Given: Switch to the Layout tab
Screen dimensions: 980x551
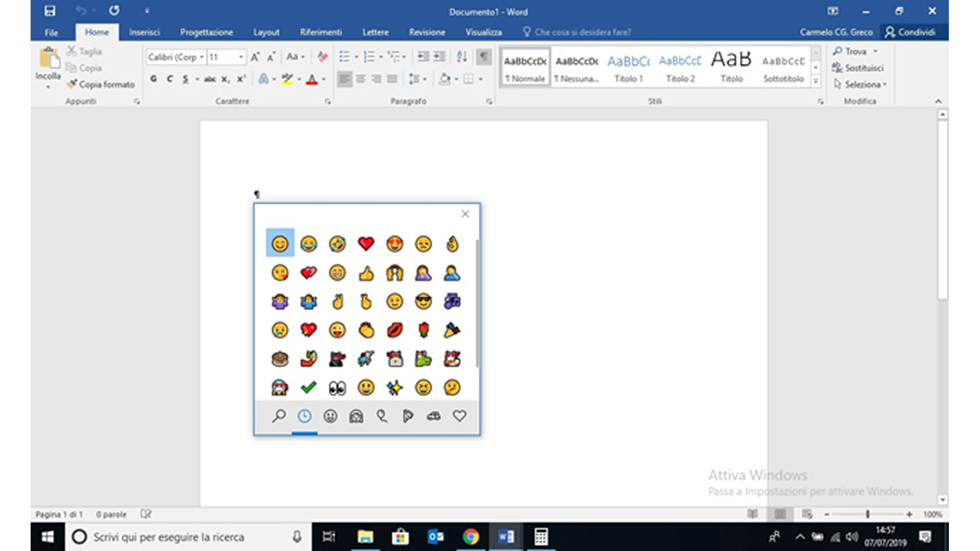Looking at the screenshot, I should [266, 32].
